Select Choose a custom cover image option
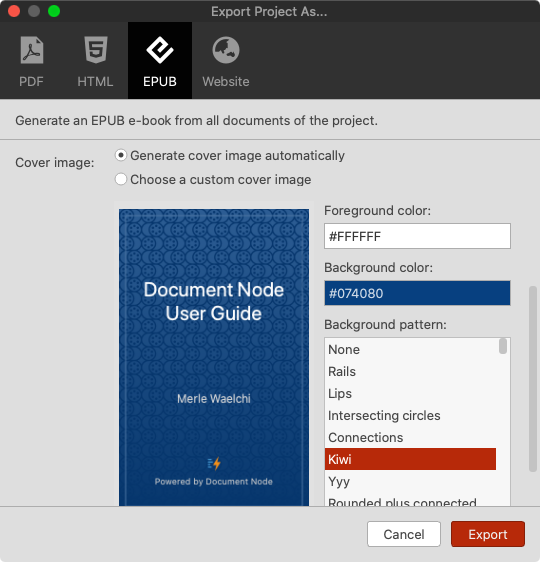This screenshot has height=562, width=540. pyautogui.click(x=121, y=179)
